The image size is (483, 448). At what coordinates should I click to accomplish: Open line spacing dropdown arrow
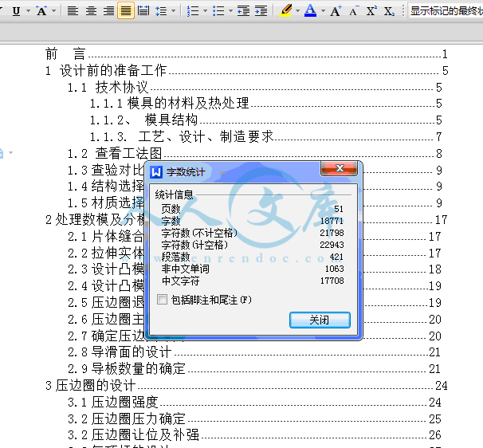pyautogui.click(x=174, y=11)
